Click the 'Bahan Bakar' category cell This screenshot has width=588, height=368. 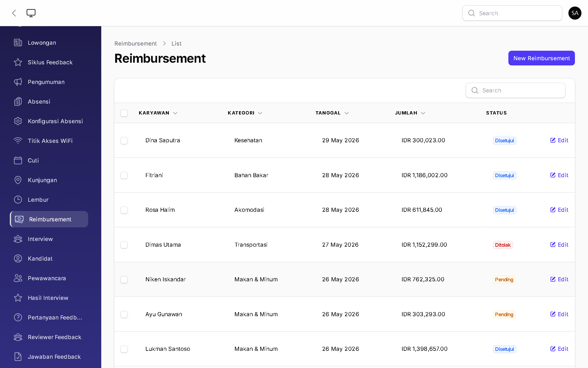(251, 175)
